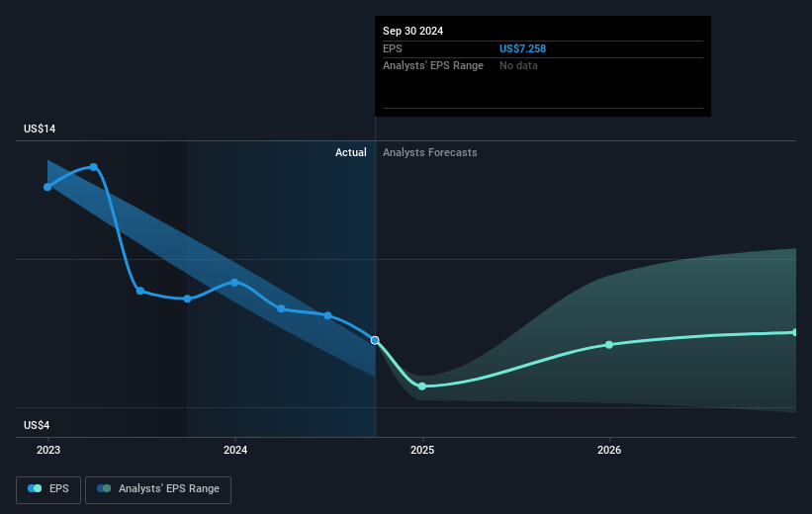The height and width of the screenshot is (514, 812).
Task: Click the US$4 axis label
Action: [37, 425]
